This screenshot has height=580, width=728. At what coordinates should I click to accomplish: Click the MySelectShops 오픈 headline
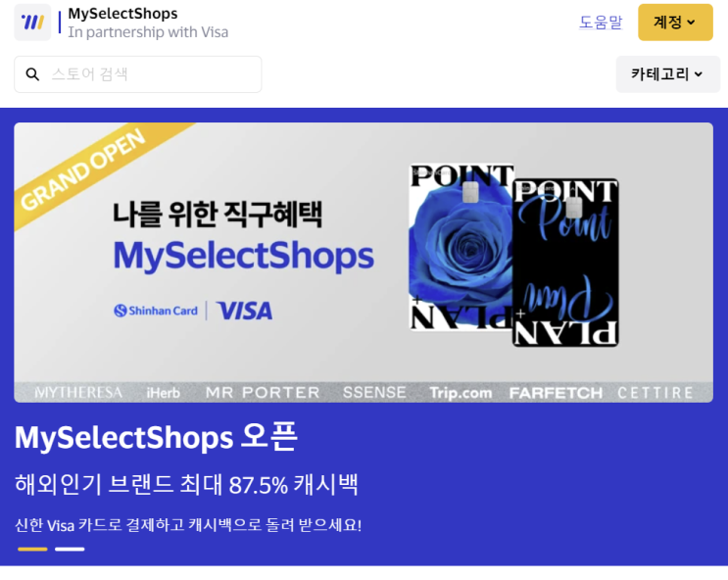tap(156, 437)
